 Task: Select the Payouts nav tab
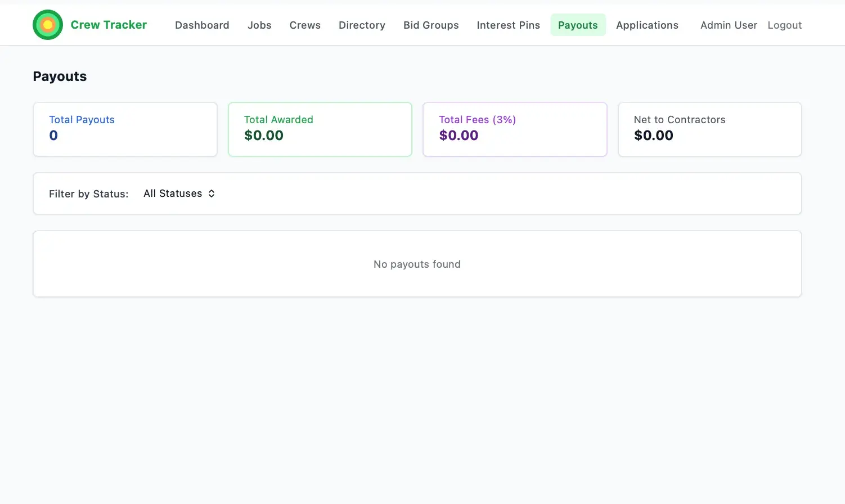pyautogui.click(x=578, y=25)
